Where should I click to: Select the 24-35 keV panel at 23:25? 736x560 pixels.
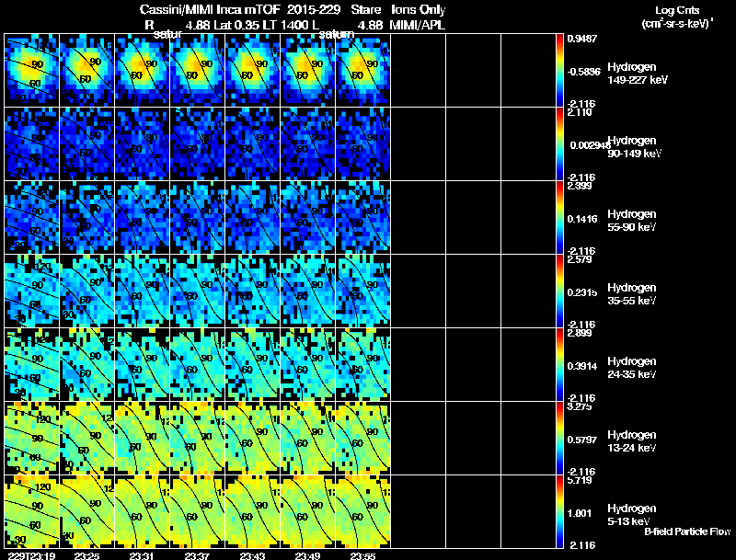point(86,365)
